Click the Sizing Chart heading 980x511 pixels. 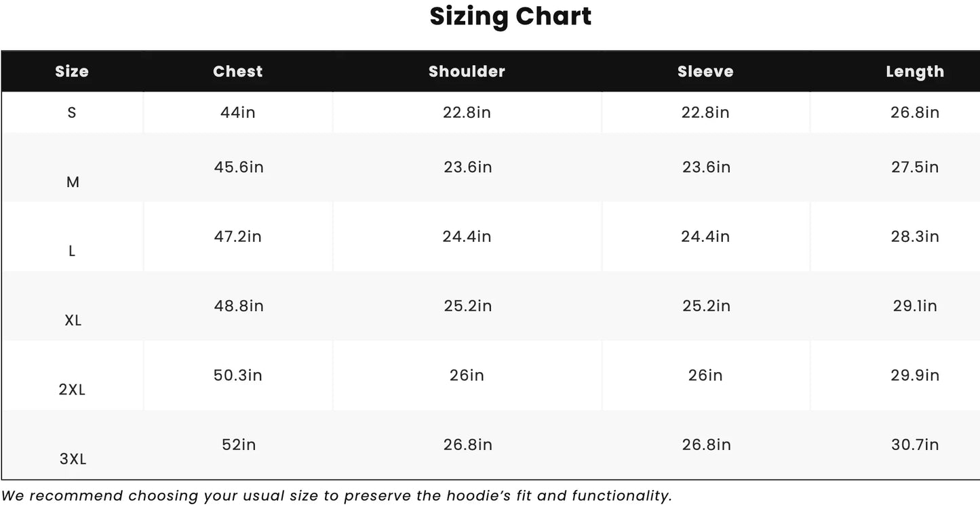click(x=510, y=17)
